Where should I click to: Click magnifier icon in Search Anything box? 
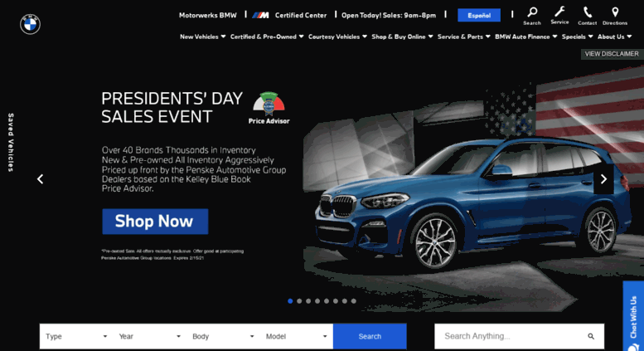(x=591, y=336)
